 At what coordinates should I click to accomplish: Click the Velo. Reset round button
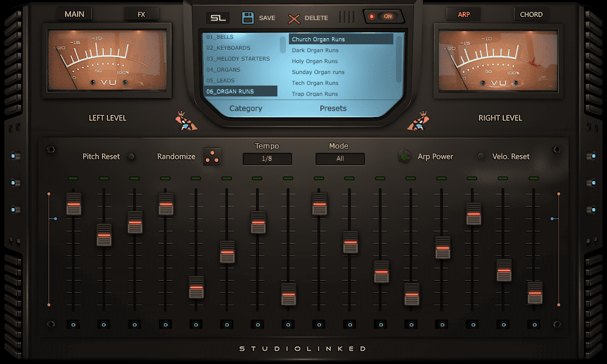coord(481,157)
